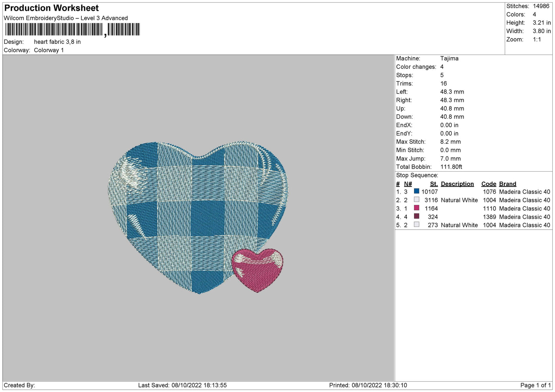This screenshot has height=392, width=555.
Task: Click 'Last Saved: 08/10/2022 18:13:55' footer
Action: pos(182,385)
